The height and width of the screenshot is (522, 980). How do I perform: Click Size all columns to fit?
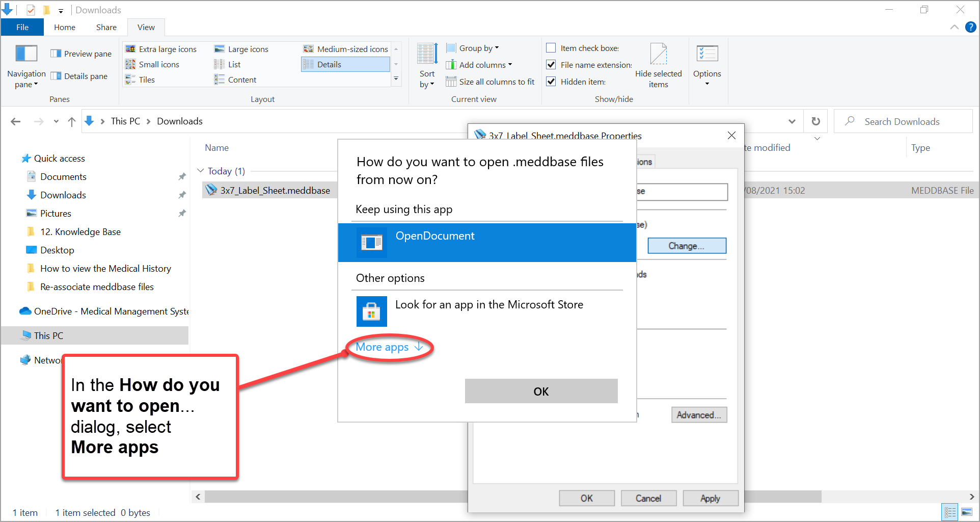tap(490, 82)
